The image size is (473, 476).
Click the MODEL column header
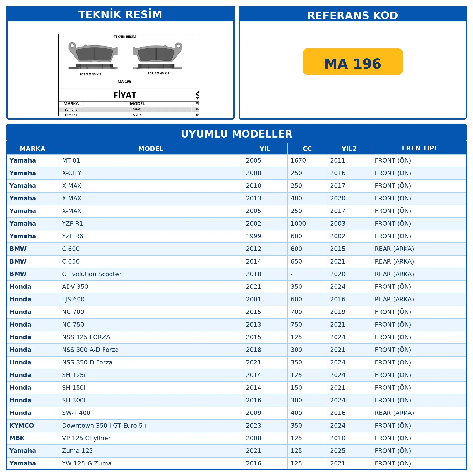coord(151,149)
